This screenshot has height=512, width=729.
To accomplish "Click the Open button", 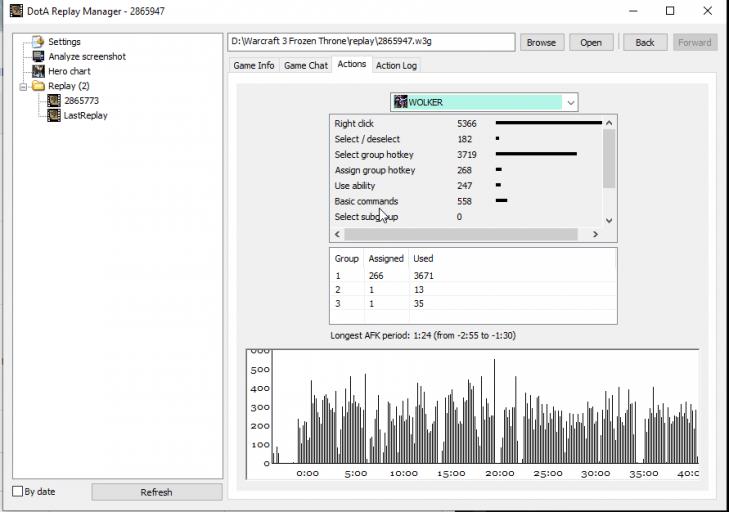I will pyautogui.click(x=591, y=42).
